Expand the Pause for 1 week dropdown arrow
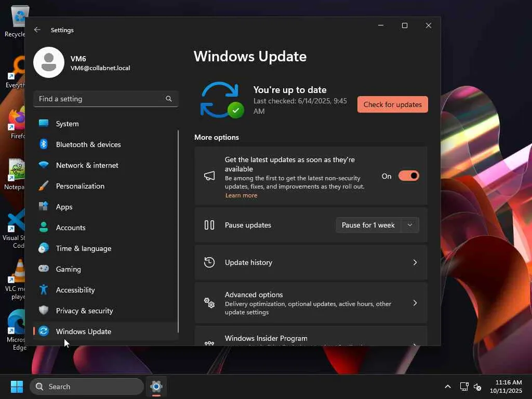532x399 pixels. pos(410,225)
